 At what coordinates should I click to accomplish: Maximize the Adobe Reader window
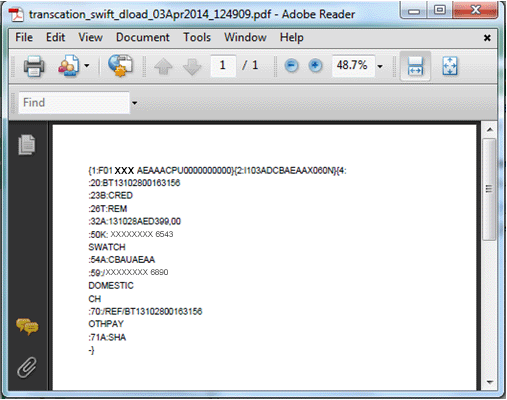(x=440, y=10)
